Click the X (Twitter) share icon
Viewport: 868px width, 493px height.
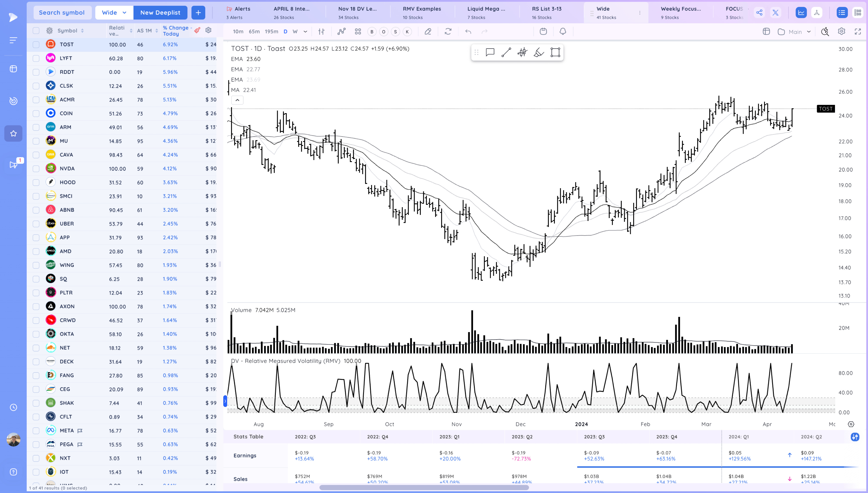coord(775,13)
